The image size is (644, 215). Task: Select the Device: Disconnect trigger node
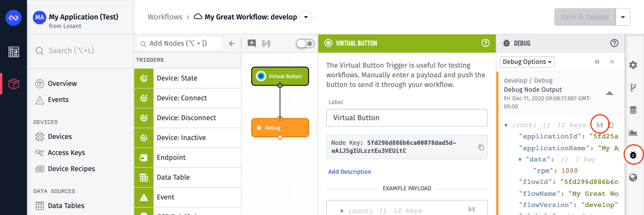point(188,118)
